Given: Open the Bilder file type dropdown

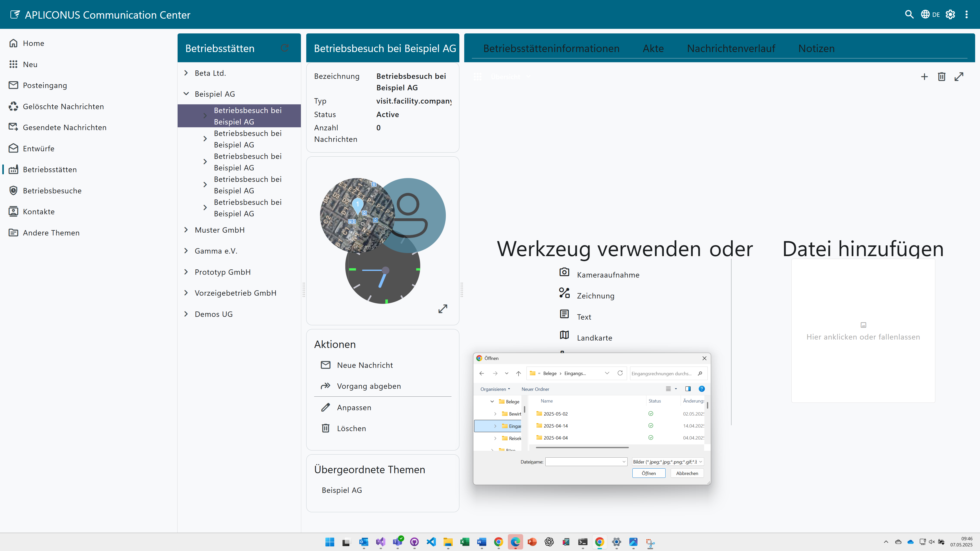Looking at the screenshot, I should (x=668, y=462).
